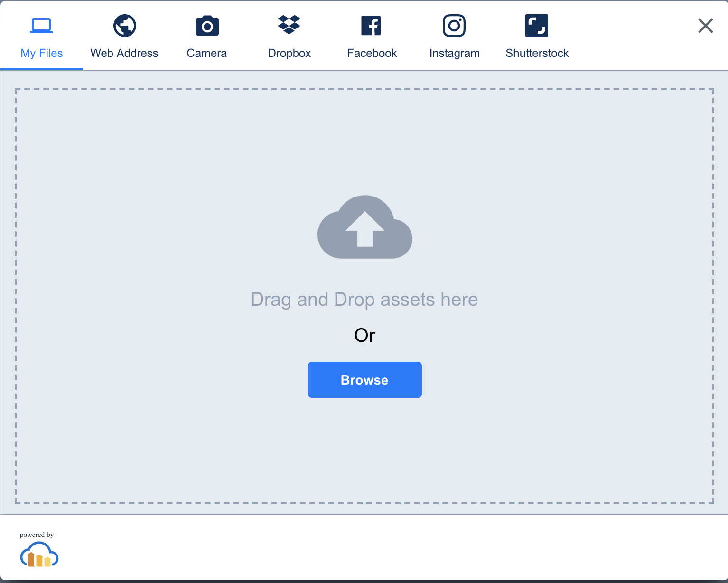The image size is (728, 583).
Task: Click the Web Address globe icon
Action: [x=124, y=25]
